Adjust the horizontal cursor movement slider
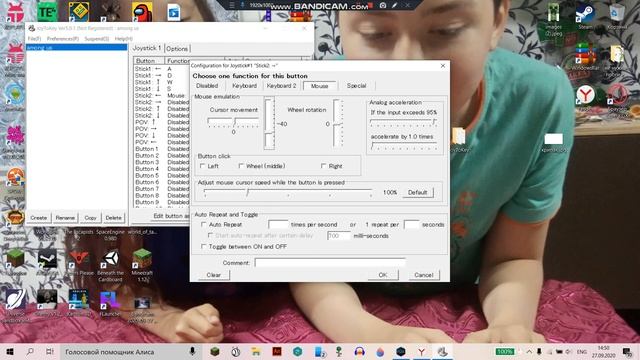 233,122
